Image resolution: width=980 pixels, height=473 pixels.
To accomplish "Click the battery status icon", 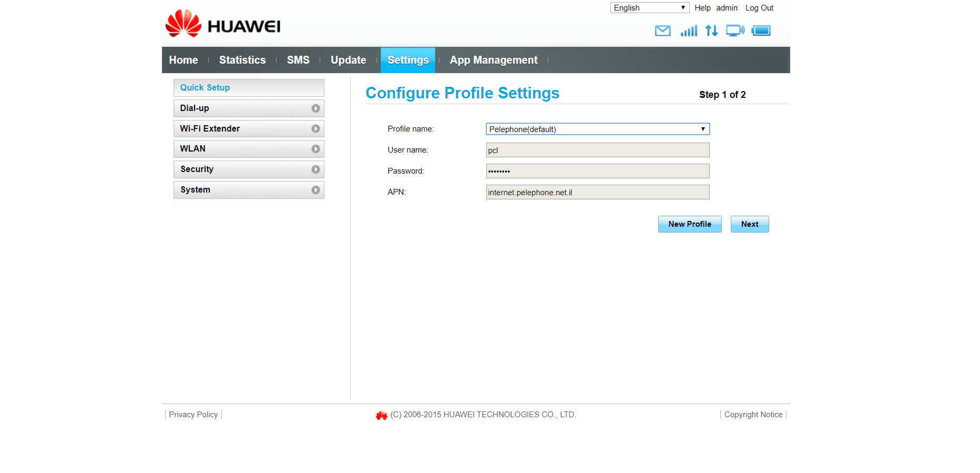I will pyautogui.click(x=761, y=31).
